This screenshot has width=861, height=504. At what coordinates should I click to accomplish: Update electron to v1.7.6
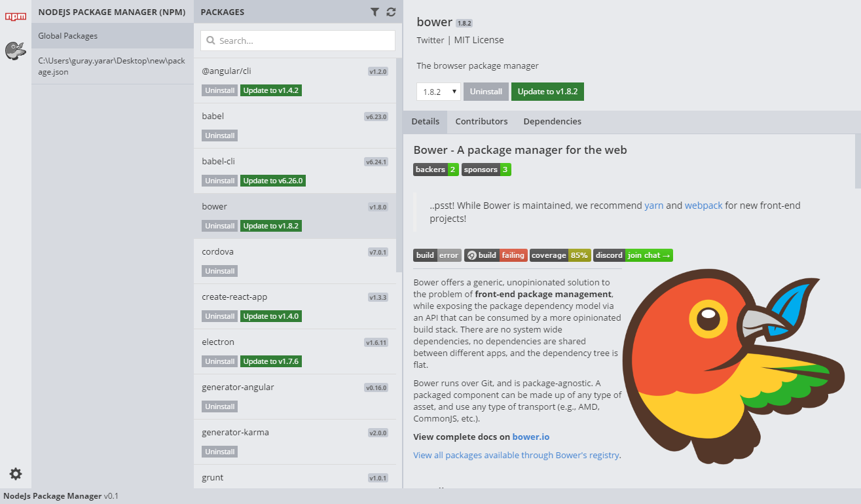(271, 361)
